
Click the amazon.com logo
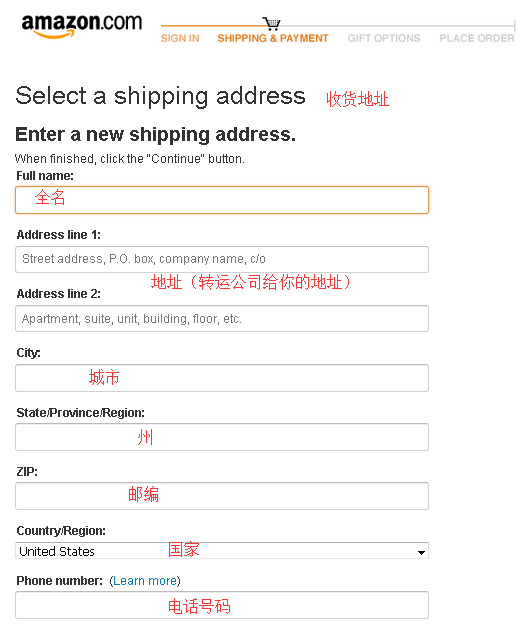point(82,26)
